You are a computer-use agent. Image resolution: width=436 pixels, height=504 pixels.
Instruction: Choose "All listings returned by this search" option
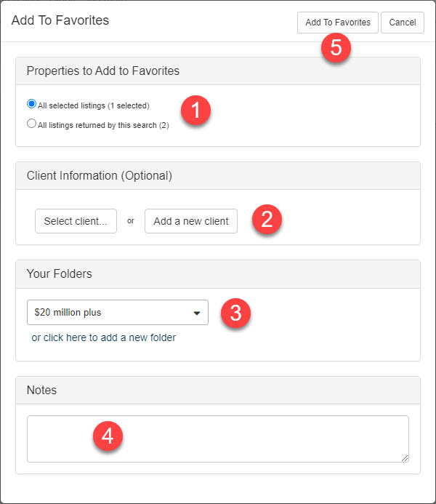tap(31, 124)
